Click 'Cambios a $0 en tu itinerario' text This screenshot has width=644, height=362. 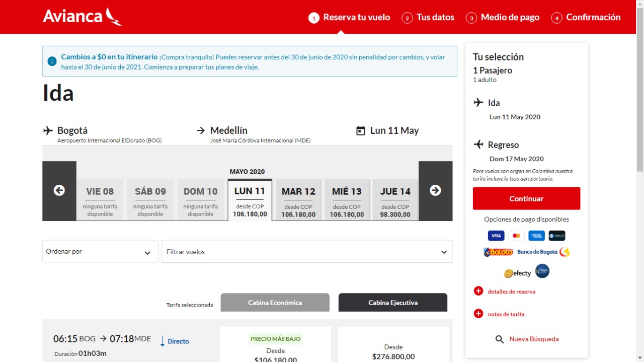point(109,57)
